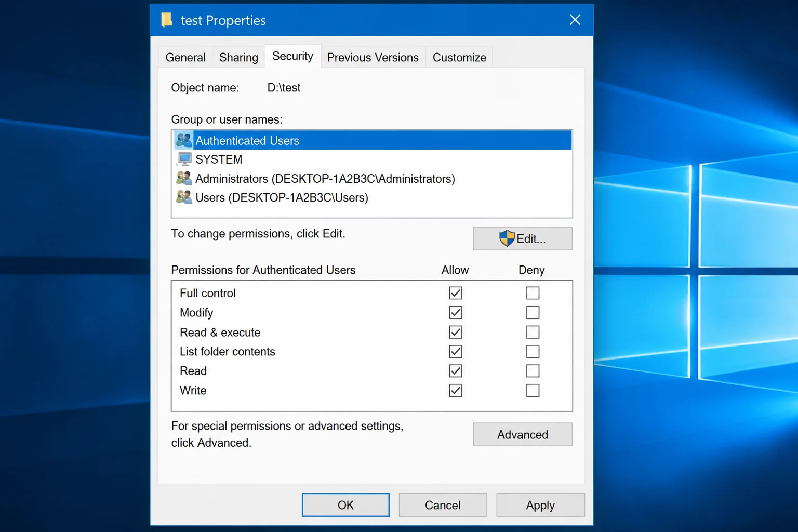Click the Administrators group icon
The image size is (798, 532).
point(184,178)
